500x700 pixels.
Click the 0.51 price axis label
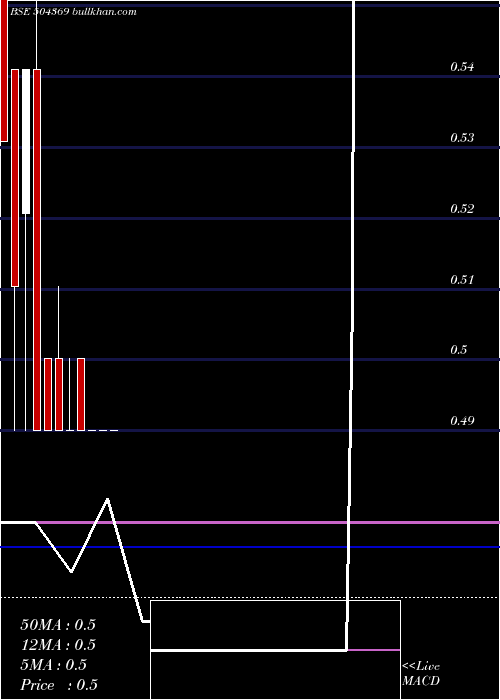462,280
